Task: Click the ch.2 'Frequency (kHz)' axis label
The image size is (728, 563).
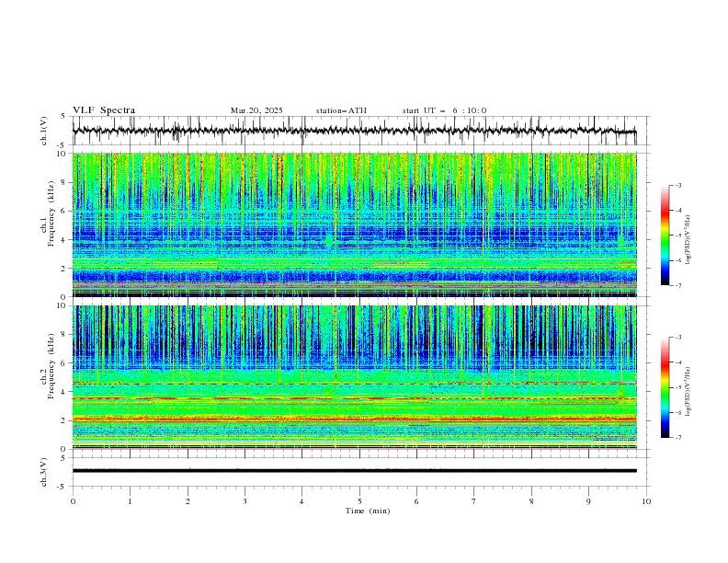Action: pos(51,366)
